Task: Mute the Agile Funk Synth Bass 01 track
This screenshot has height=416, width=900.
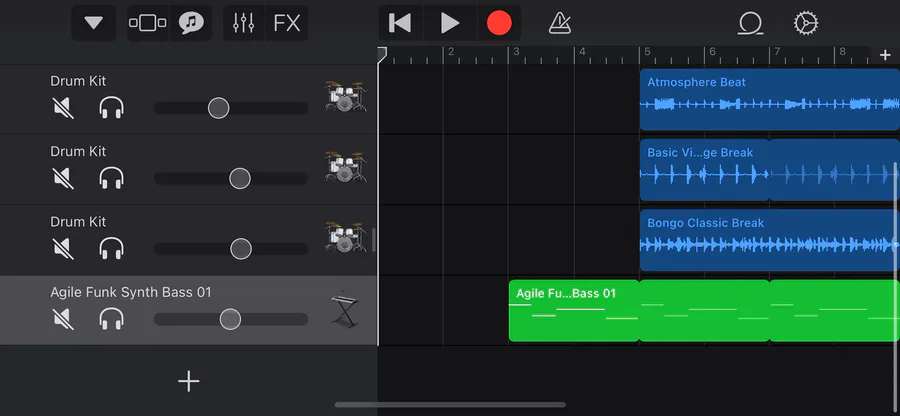Action: pyautogui.click(x=64, y=319)
